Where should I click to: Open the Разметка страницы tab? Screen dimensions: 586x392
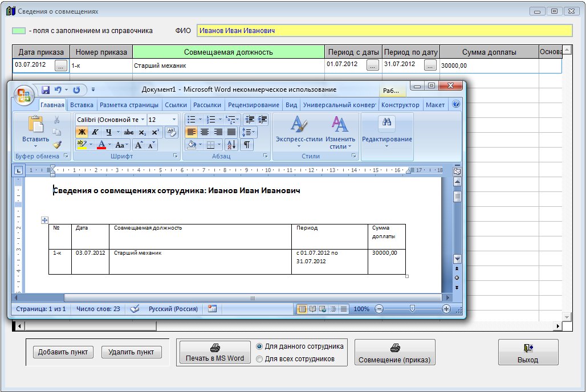coord(129,105)
